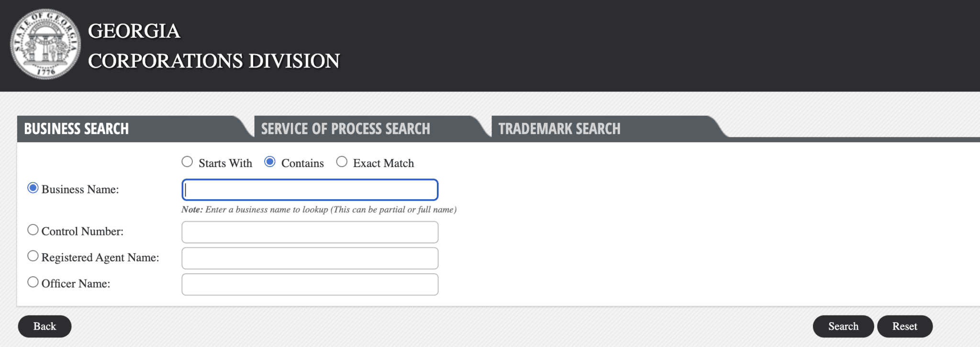Viewport: 980px width, 347px height.
Task: Open the Service of Process Search tab
Action: coord(345,129)
